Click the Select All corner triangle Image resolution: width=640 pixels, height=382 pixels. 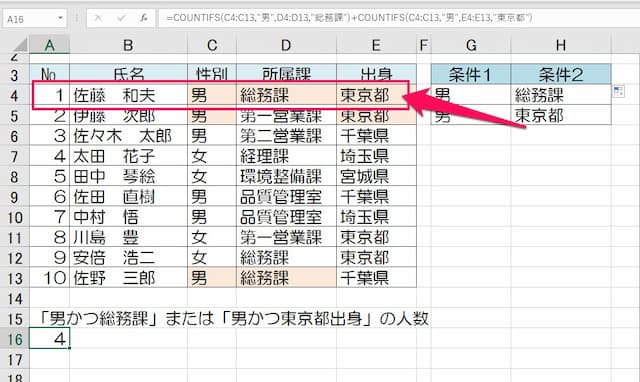20,44
